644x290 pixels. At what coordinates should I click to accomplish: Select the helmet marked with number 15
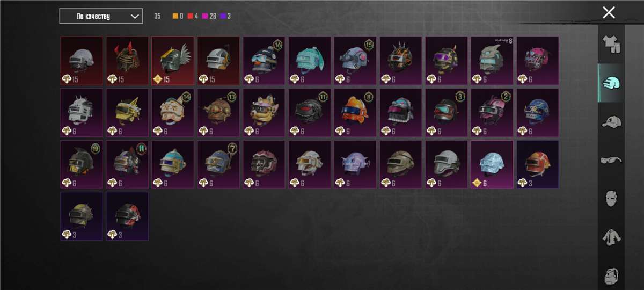coord(355,61)
